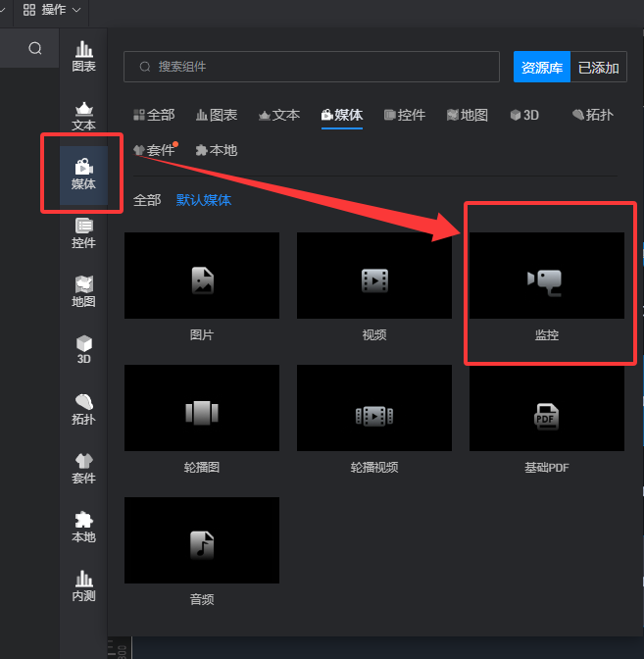Viewport: 644px width, 659px height.
Task: Open the 本地 sidebar category
Action: 83,527
